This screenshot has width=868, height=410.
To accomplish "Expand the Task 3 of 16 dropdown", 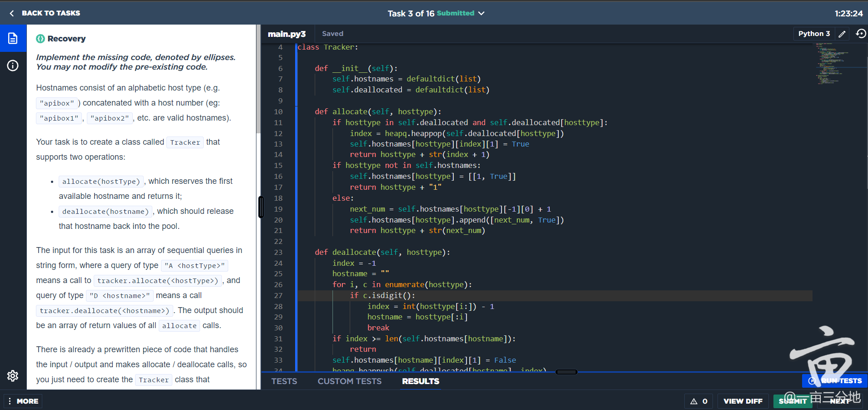I will coord(481,13).
